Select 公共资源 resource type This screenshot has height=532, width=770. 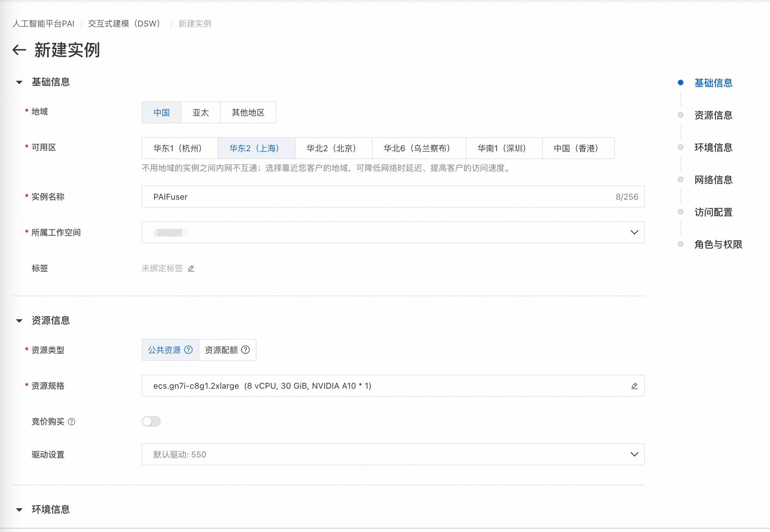pyautogui.click(x=170, y=350)
